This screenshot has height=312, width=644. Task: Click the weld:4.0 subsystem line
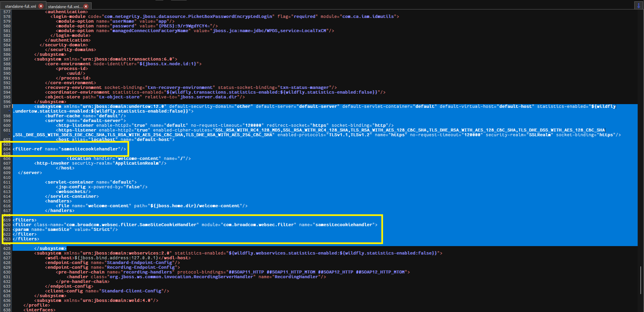click(96, 301)
